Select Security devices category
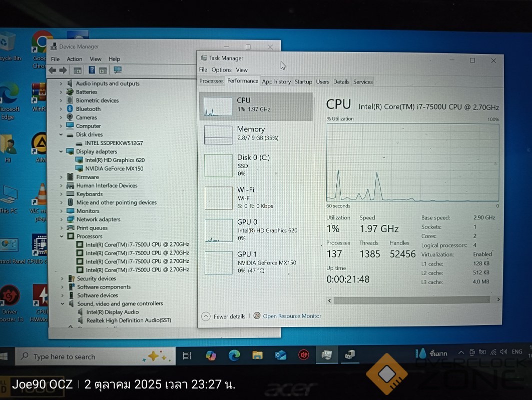Viewport: 532px width, 400px height. coord(97,278)
